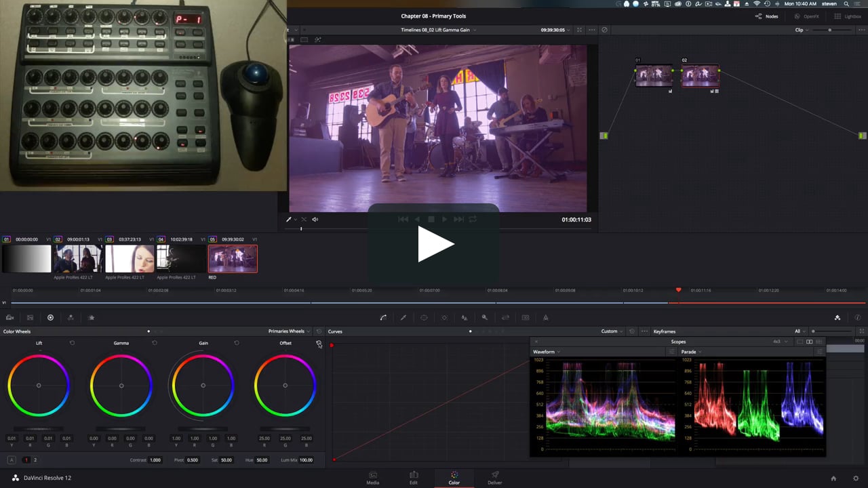Select clip 03 thumbnail in timeline
This screenshot has width=868, height=488.
pyautogui.click(x=128, y=258)
